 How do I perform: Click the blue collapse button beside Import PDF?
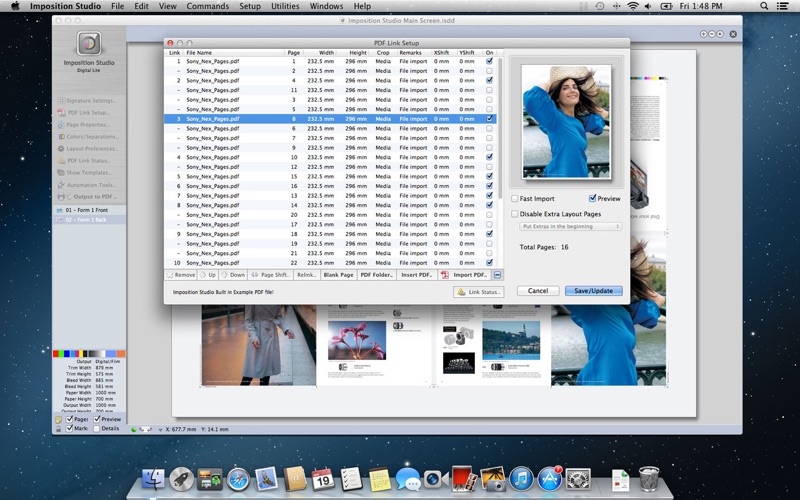point(497,274)
